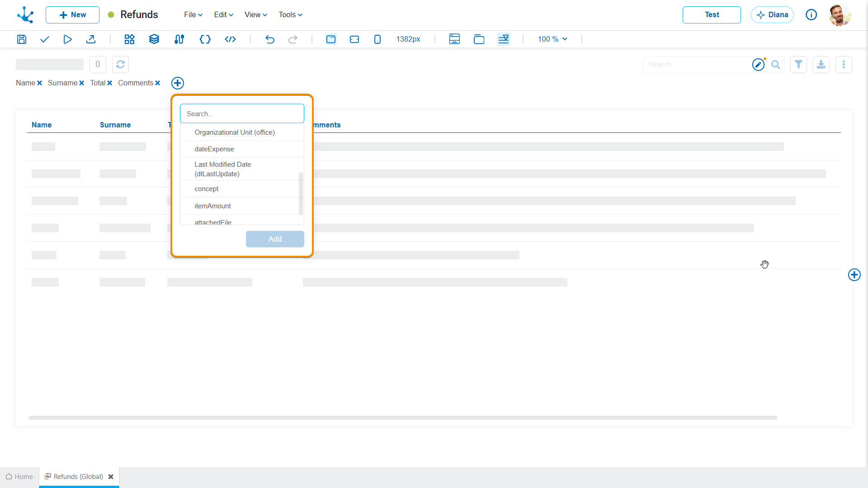The image size is (868, 488).
Task: Click the export/publish arrow icon
Action: (91, 39)
